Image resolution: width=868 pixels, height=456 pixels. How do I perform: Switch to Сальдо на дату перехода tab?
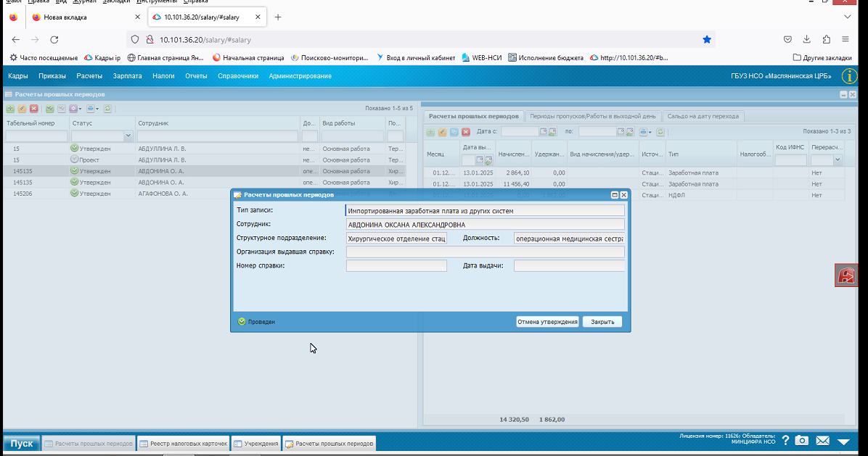point(703,116)
